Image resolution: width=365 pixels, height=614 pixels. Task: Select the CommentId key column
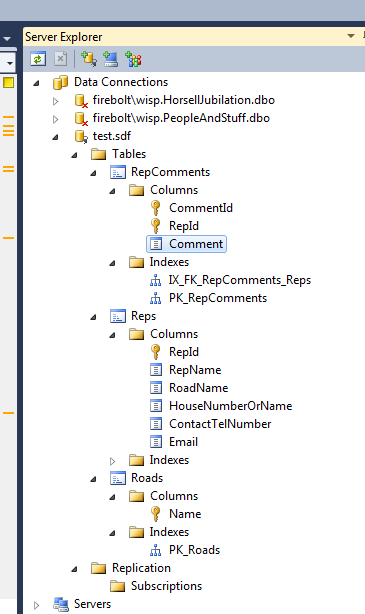pyautogui.click(x=201, y=208)
